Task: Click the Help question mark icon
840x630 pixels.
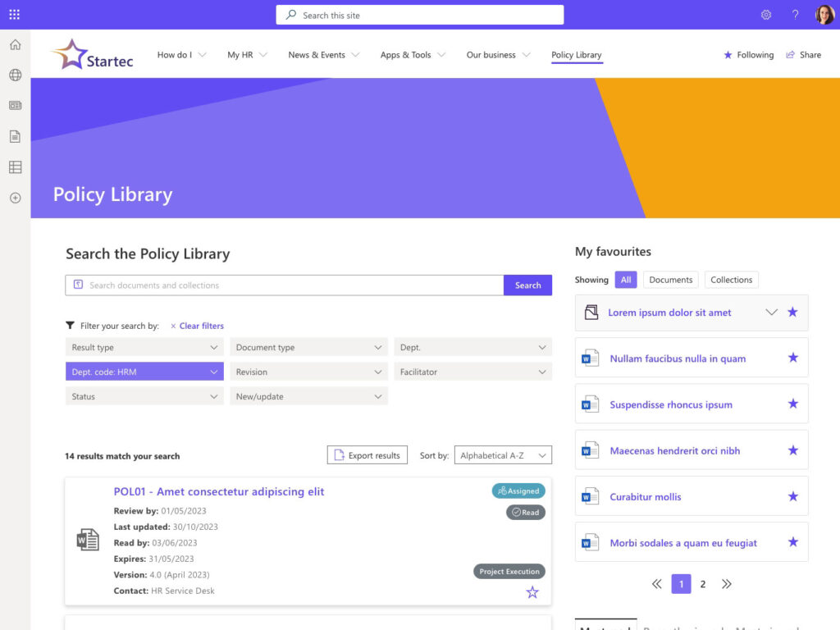Action: pyautogui.click(x=794, y=15)
